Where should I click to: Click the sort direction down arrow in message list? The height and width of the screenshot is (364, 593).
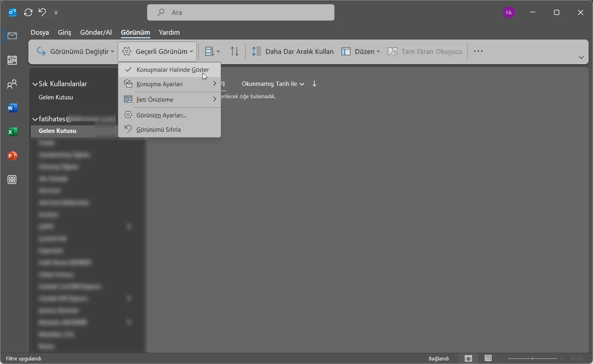315,84
